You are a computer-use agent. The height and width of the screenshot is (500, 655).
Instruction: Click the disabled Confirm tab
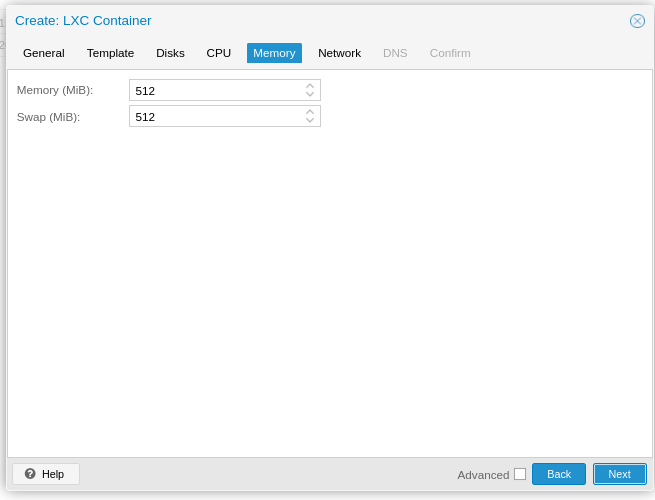(x=450, y=53)
